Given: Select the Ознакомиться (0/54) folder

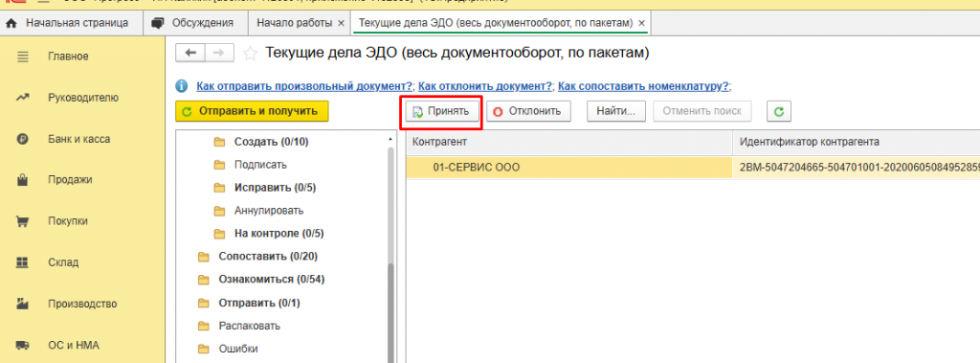Looking at the screenshot, I should [271, 279].
